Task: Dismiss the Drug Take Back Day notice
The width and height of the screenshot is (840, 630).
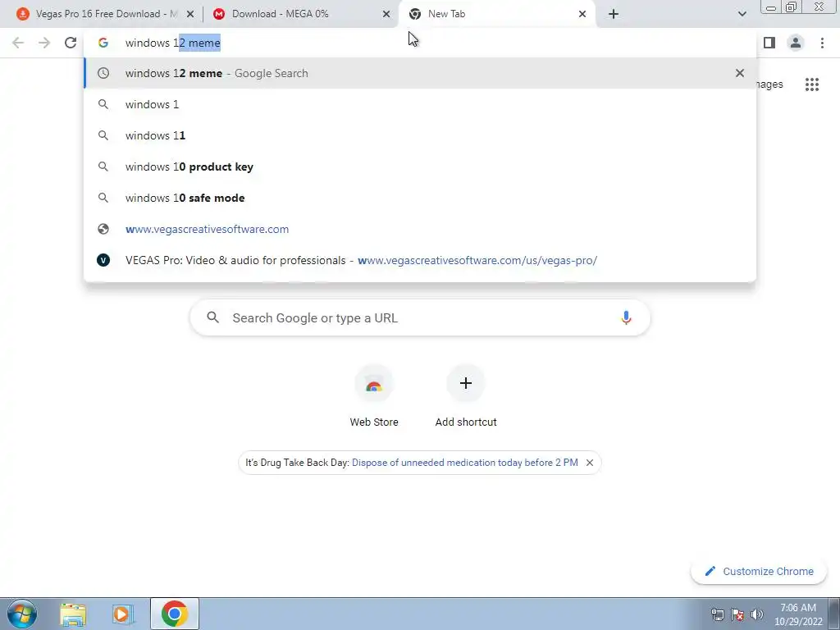Action: [589, 463]
